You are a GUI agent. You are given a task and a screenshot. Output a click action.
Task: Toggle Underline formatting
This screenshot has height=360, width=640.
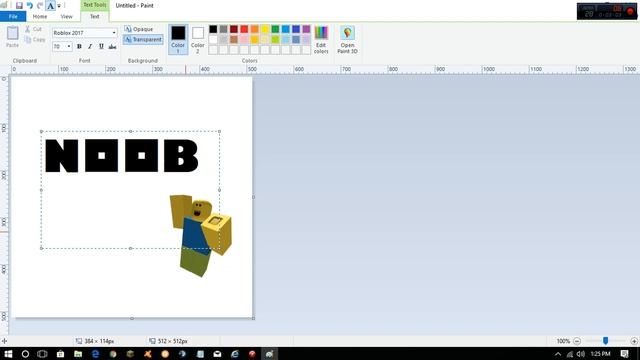101,47
